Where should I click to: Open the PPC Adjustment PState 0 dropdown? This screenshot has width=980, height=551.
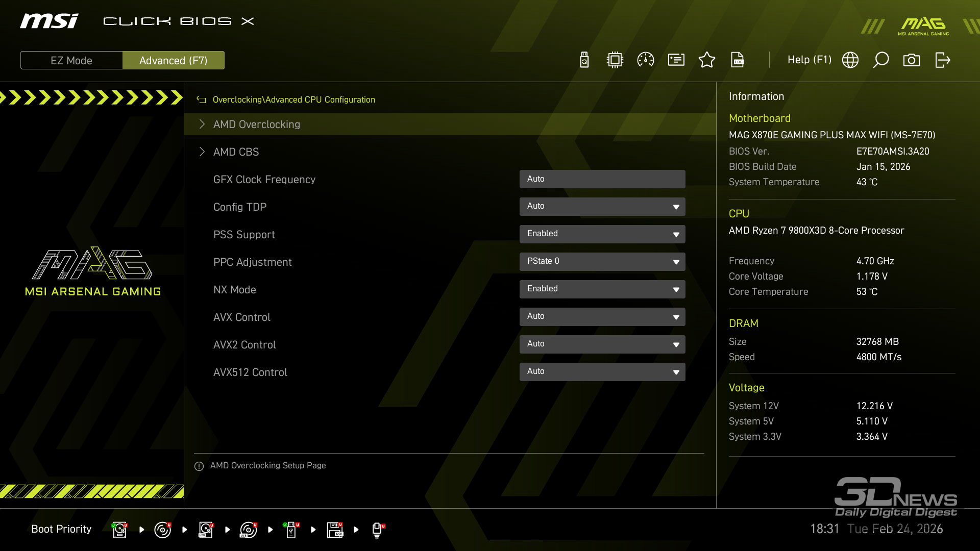click(x=602, y=262)
